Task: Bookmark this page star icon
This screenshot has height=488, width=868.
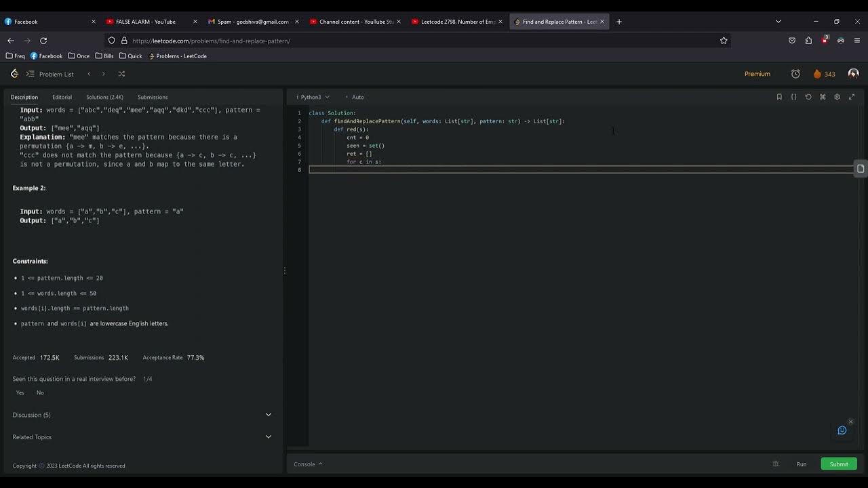Action: [724, 41]
